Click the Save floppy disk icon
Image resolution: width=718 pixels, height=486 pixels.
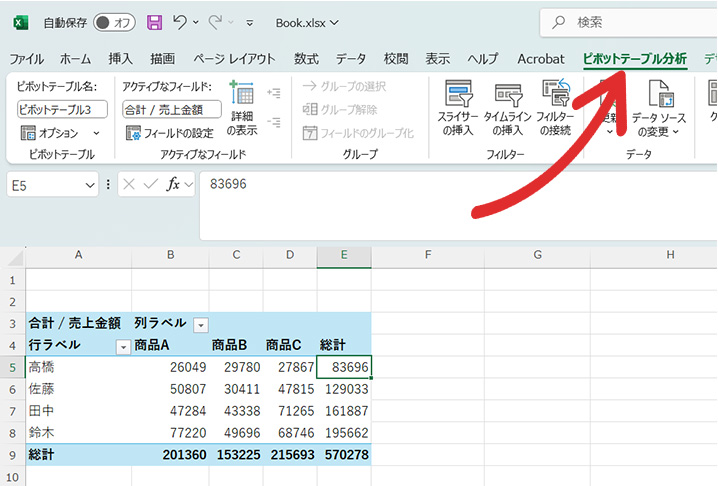154,22
